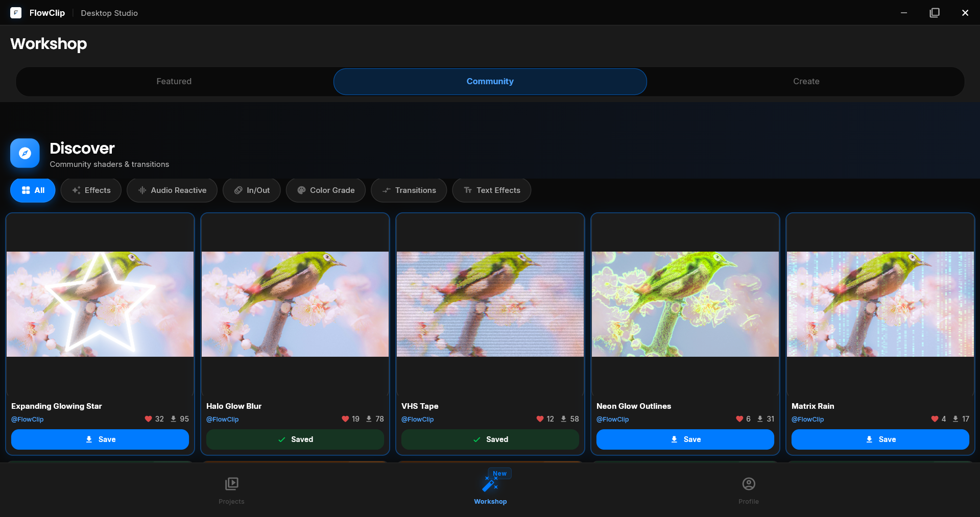Switch to the Featured tab

pos(174,82)
